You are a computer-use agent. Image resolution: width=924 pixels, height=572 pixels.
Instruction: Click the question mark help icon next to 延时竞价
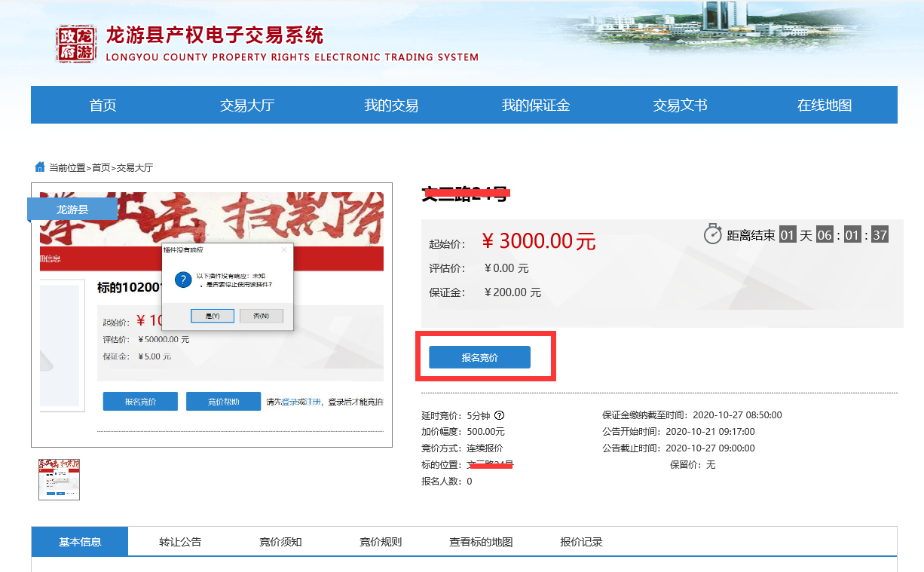(500, 415)
